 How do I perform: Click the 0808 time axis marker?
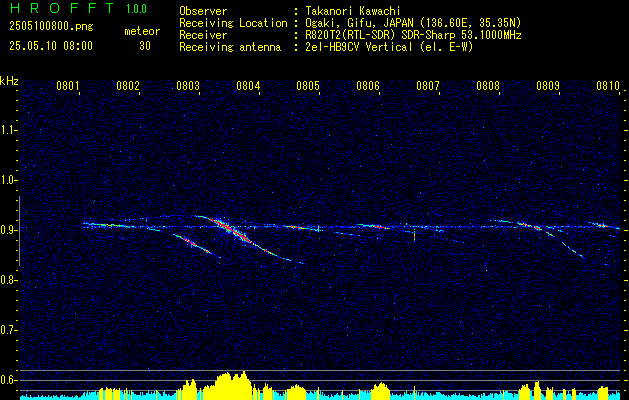488,86
